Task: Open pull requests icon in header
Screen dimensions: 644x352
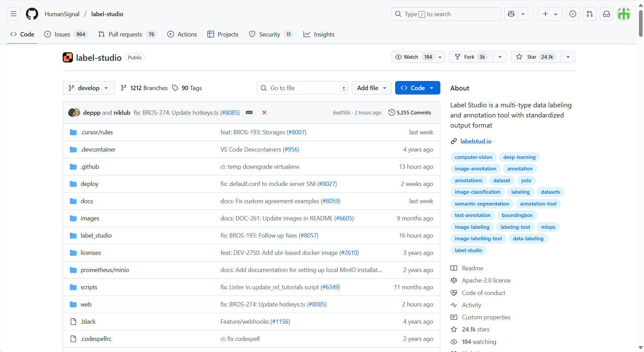Action: [x=589, y=14]
